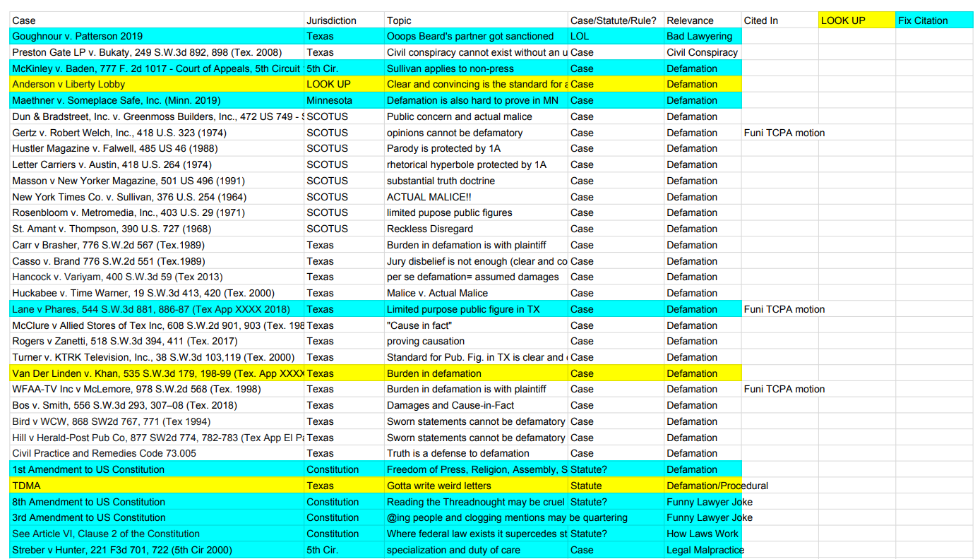Click 'Gotta write weird letters' cell

click(x=476, y=486)
